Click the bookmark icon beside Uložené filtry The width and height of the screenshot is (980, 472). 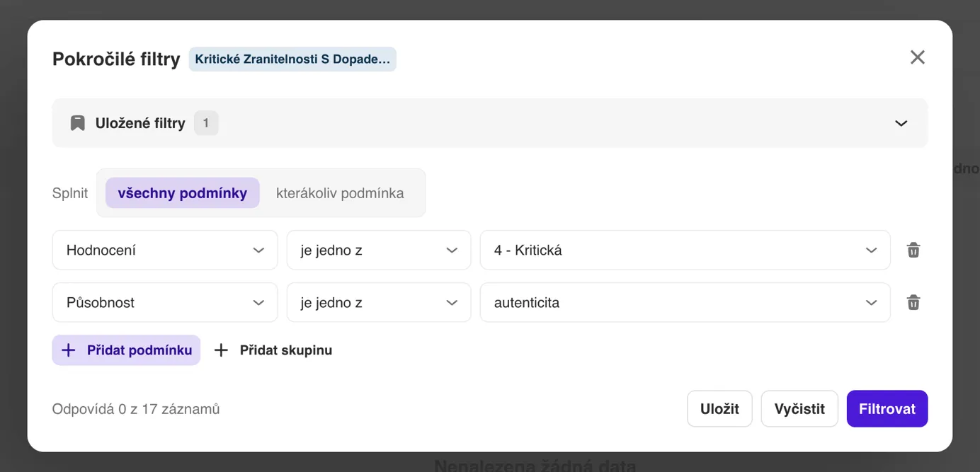pyautogui.click(x=77, y=123)
